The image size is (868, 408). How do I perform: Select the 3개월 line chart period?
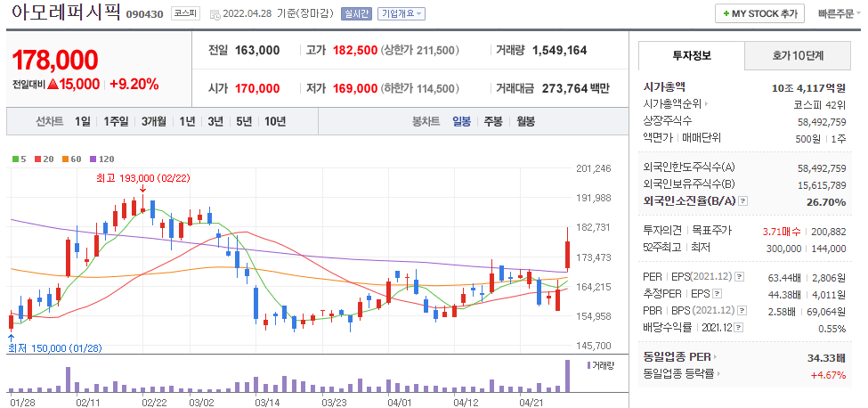pos(153,121)
